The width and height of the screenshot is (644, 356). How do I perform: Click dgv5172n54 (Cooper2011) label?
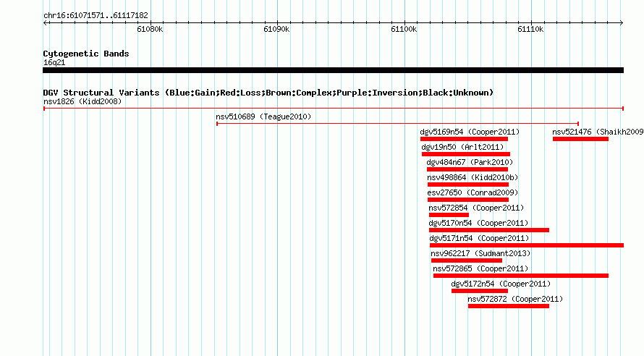(501, 284)
